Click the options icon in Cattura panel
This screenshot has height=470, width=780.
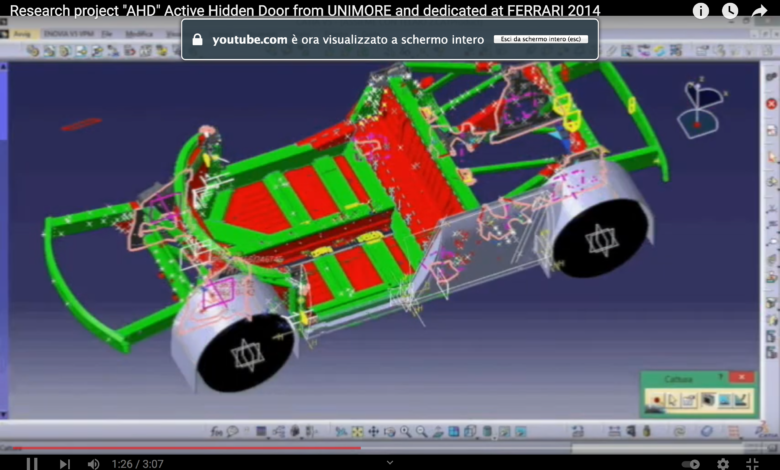tap(689, 400)
